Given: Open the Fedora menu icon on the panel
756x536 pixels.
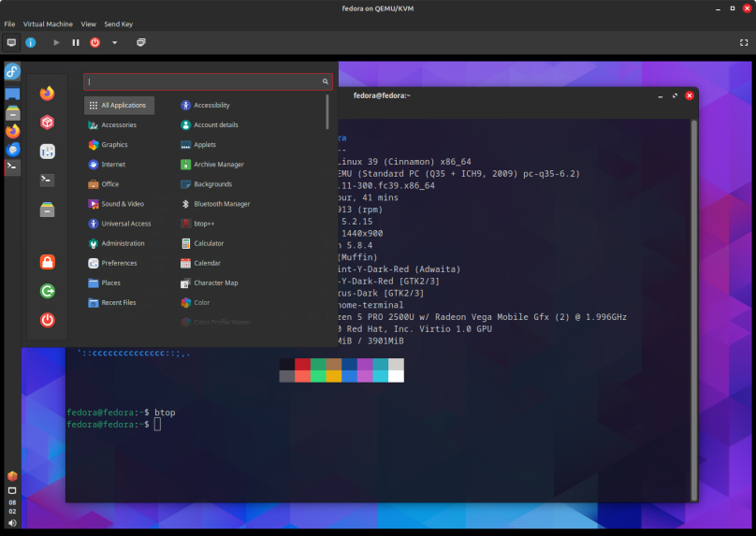Looking at the screenshot, I should 12,72.
